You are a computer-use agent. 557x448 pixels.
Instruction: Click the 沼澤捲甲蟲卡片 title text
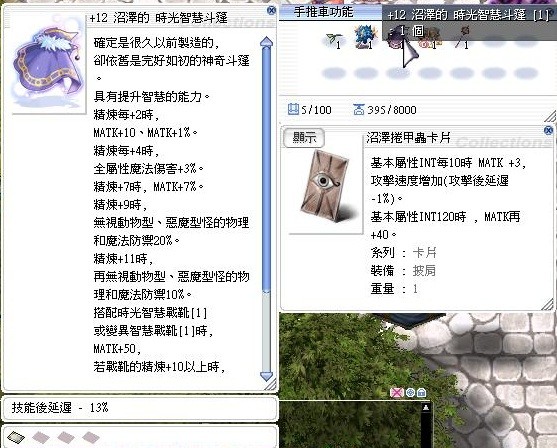coord(409,137)
